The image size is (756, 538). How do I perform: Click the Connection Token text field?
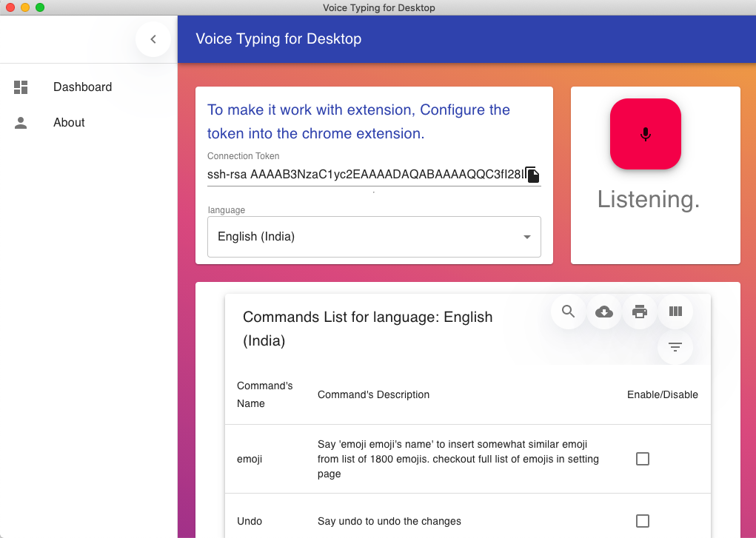[366, 175]
